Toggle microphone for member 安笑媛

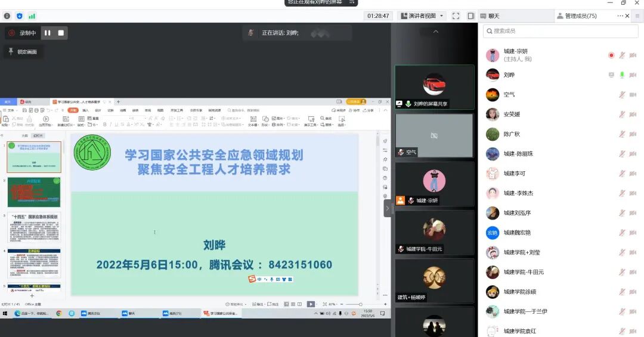622,115
